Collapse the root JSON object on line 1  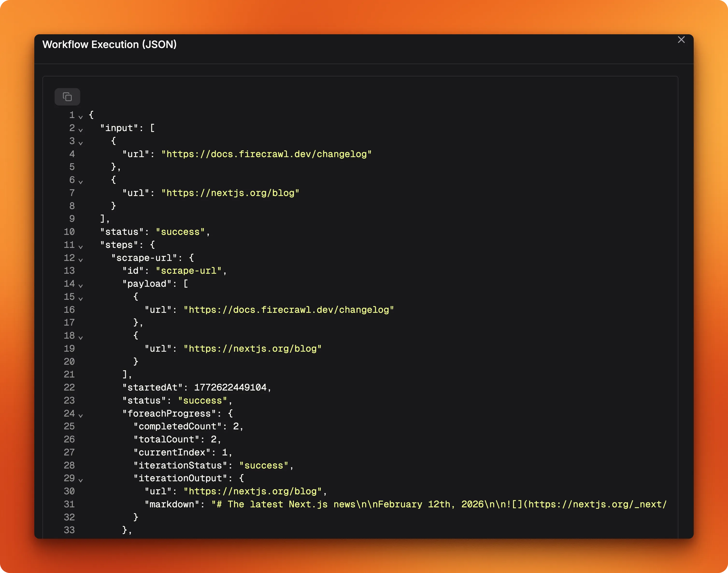click(80, 117)
